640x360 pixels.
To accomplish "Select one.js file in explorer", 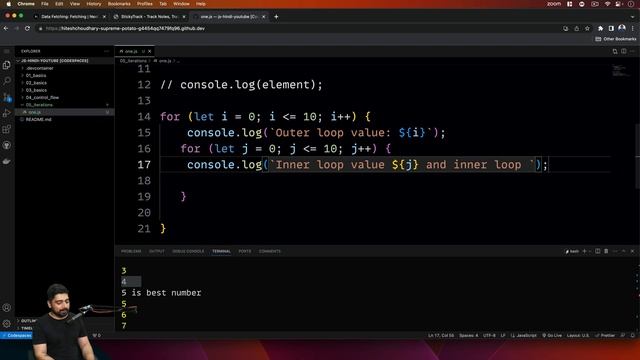I will [64, 112].
